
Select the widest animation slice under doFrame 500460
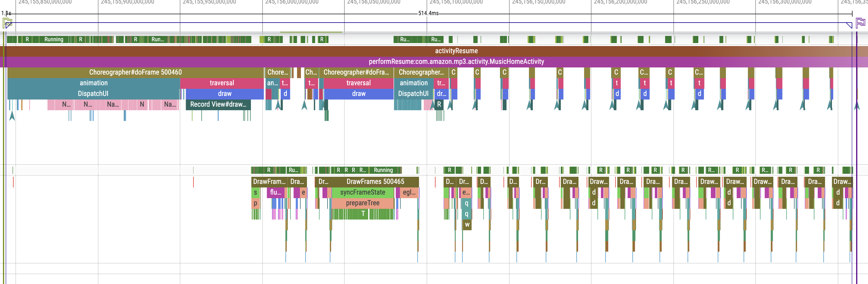pos(94,83)
